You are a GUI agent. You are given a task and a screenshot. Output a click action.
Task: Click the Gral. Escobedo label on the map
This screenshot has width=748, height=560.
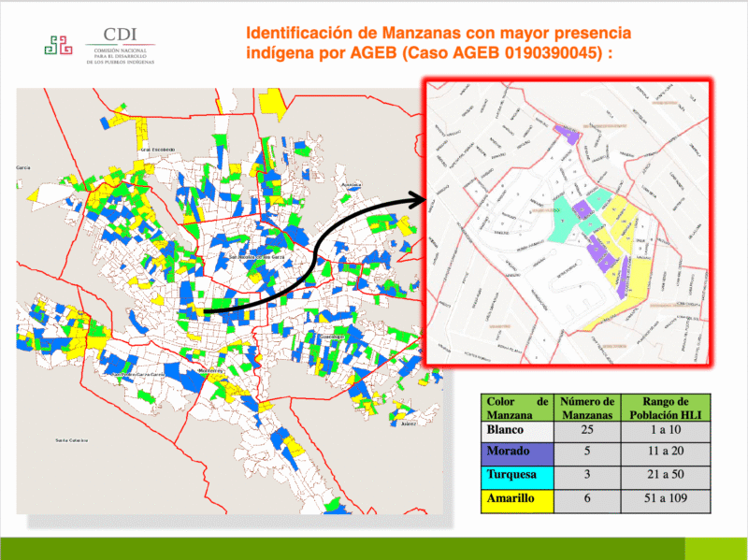tap(160, 149)
